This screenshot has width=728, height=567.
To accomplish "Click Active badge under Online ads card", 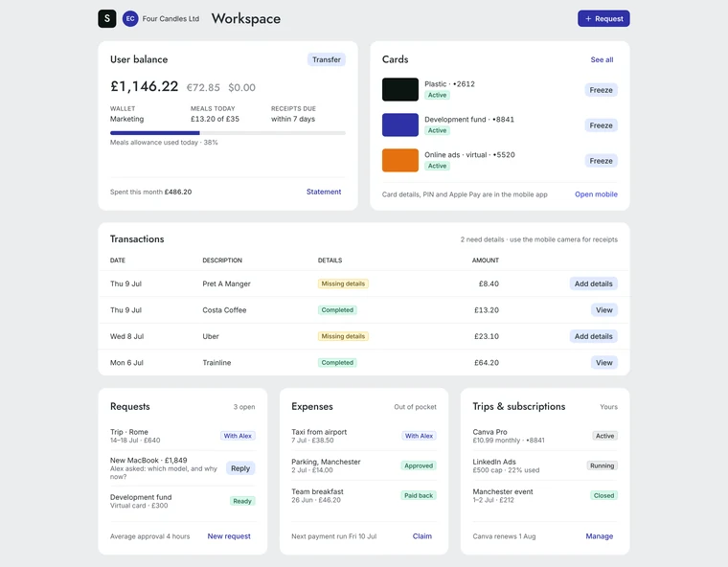I will [x=437, y=166].
